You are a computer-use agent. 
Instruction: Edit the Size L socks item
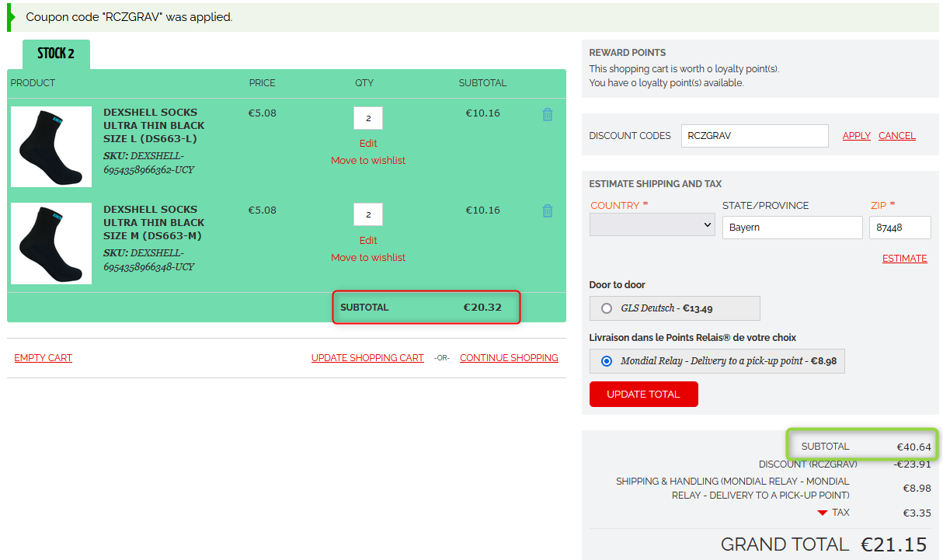(368, 143)
